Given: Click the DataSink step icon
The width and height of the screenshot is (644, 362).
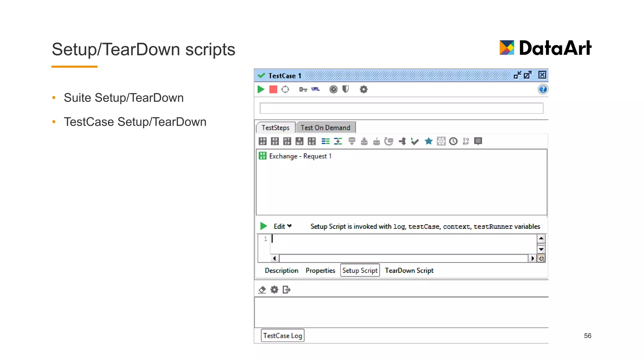Looking at the screenshot, I should point(364,141).
